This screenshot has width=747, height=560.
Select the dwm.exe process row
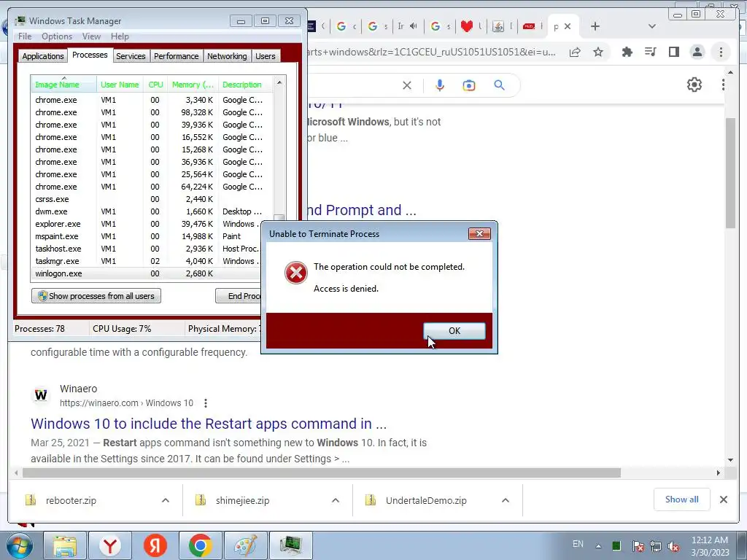coord(152,211)
